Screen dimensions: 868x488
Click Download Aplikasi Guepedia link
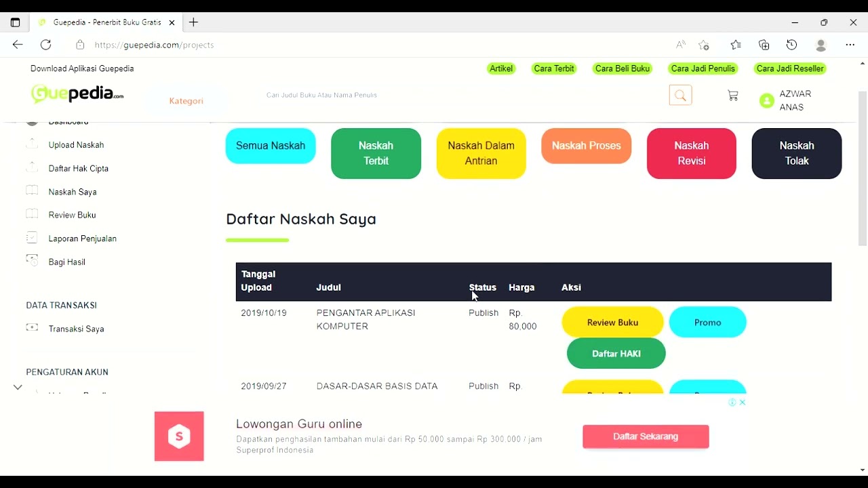(82, 68)
